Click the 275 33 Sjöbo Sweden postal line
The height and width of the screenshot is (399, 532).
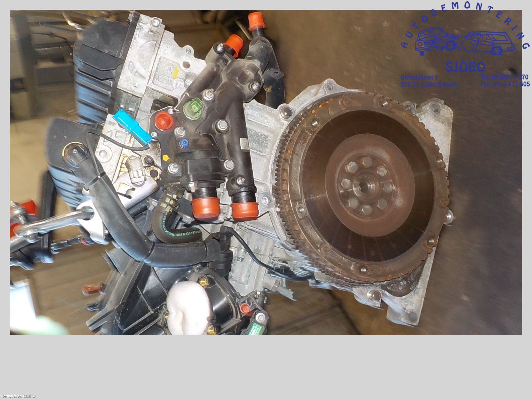pyautogui.click(x=429, y=84)
